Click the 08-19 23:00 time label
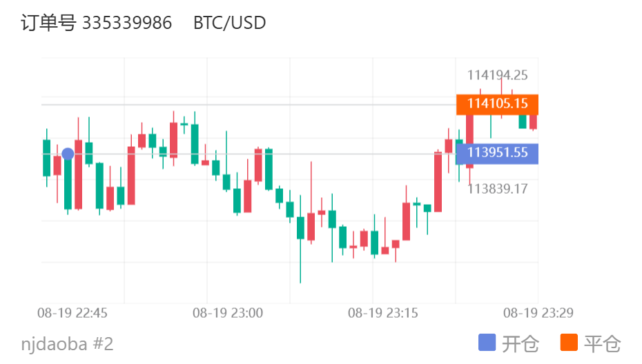Screen dimensions: 642x364 [228, 313]
